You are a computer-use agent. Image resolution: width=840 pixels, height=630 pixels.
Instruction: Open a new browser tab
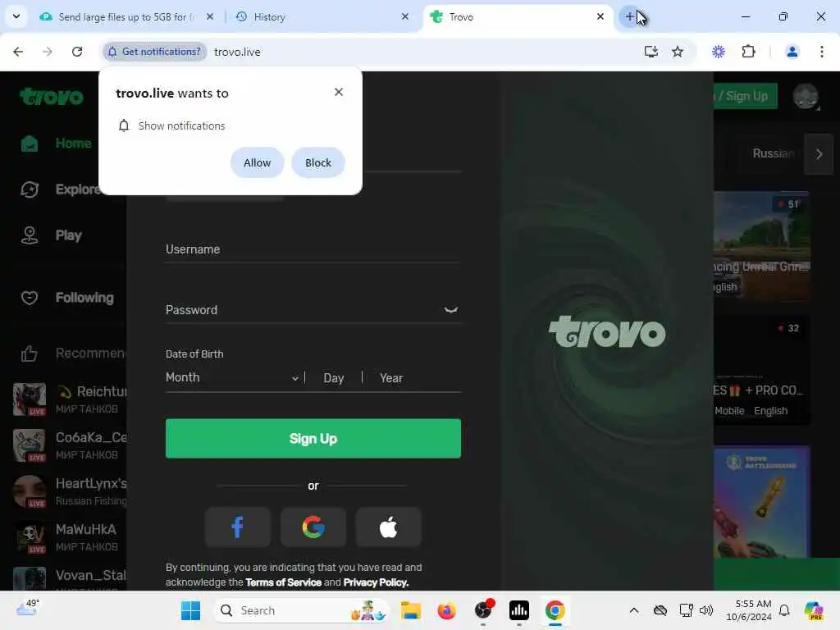tap(630, 16)
